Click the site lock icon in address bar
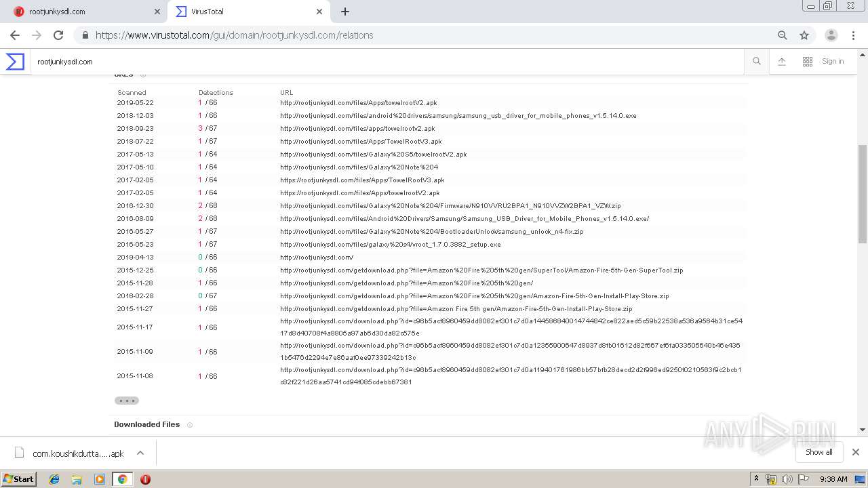868x488 pixels. (x=85, y=35)
